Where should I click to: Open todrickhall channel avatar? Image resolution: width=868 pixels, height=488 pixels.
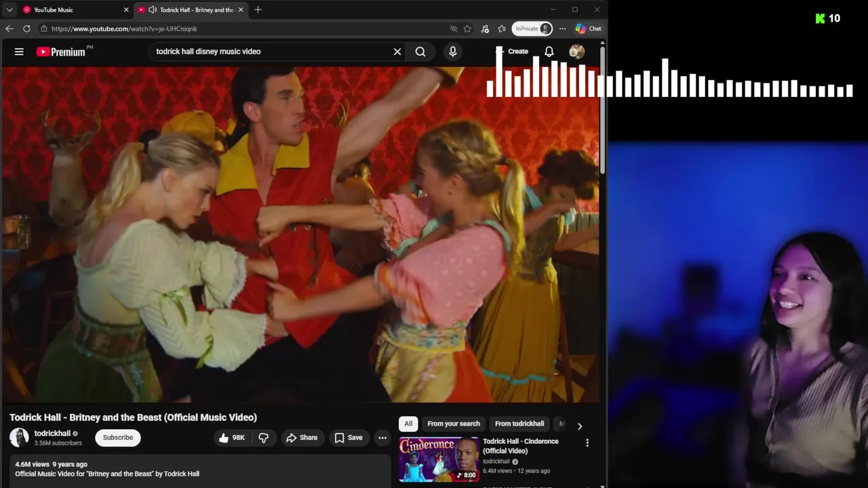coord(19,438)
